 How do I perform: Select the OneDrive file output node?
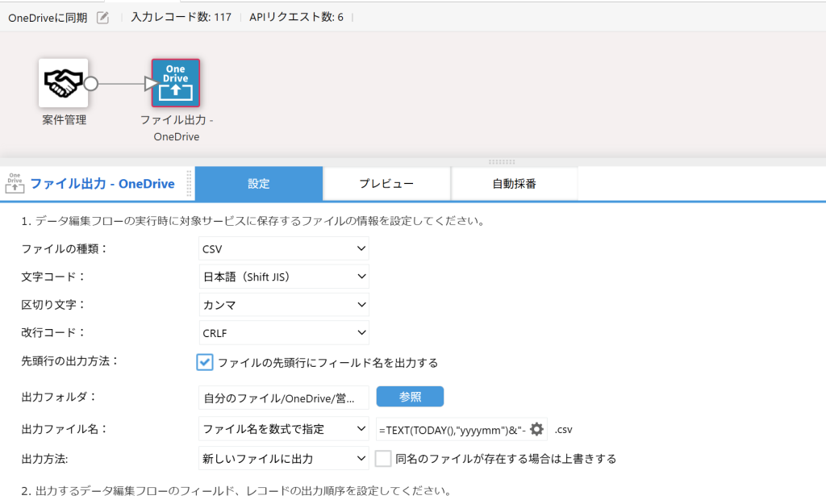(175, 83)
